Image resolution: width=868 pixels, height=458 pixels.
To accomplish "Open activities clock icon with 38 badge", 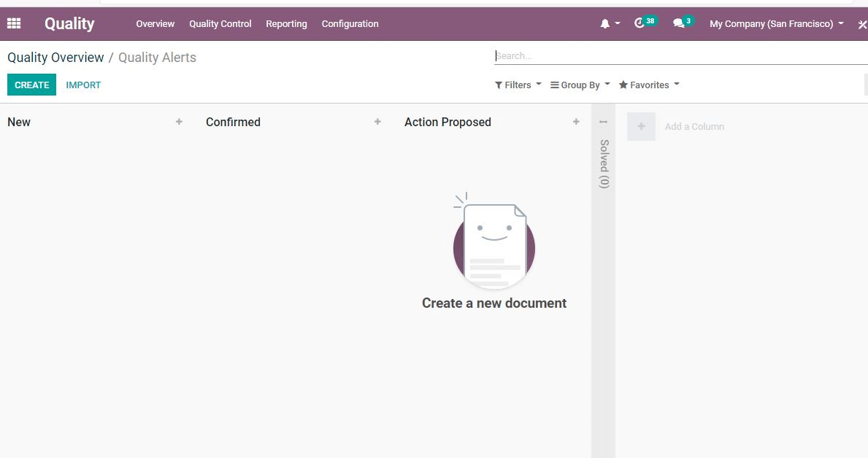I will tap(645, 23).
